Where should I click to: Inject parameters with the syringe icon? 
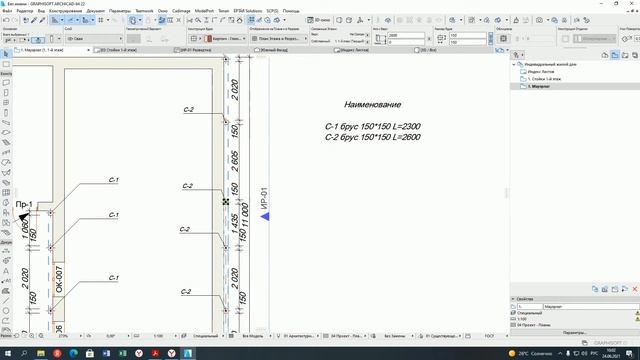pyautogui.click(x=42, y=20)
